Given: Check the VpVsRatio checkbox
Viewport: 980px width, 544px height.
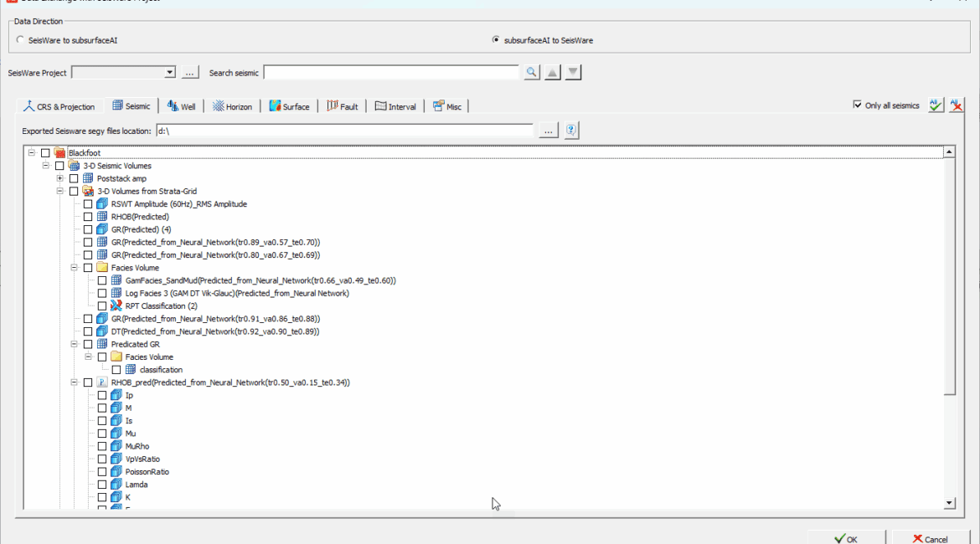Looking at the screenshot, I should coord(102,459).
